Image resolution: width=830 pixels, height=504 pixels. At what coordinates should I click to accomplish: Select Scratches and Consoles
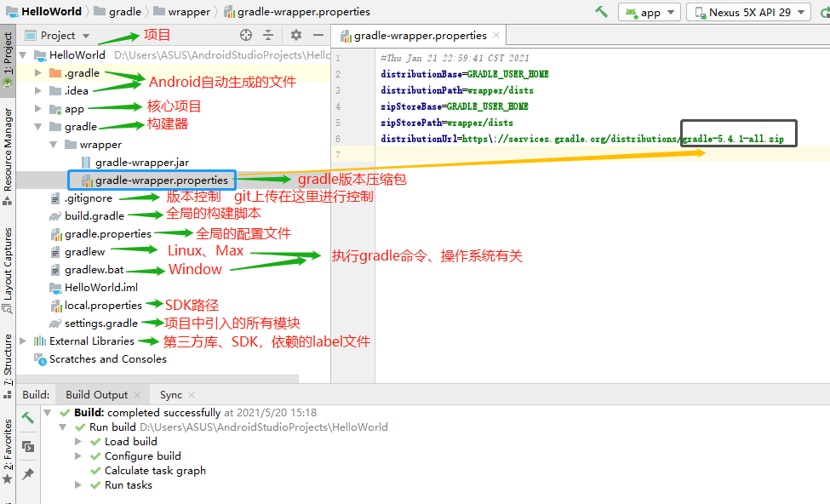click(x=100, y=359)
